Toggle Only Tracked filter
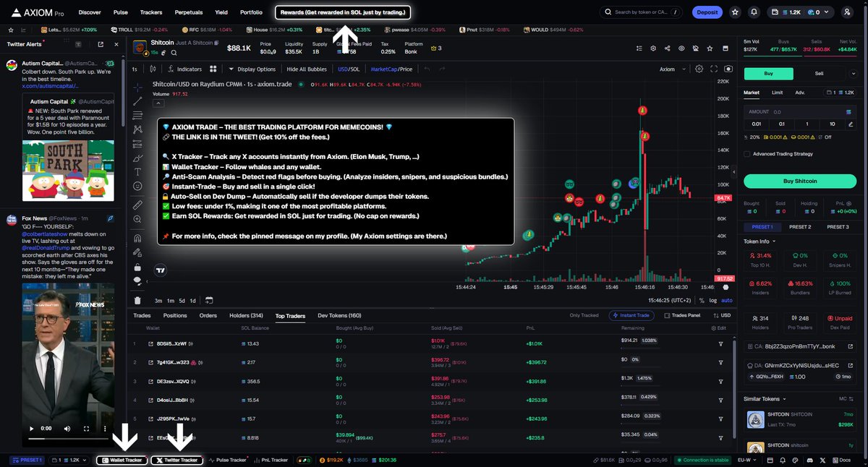 point(584,315)
